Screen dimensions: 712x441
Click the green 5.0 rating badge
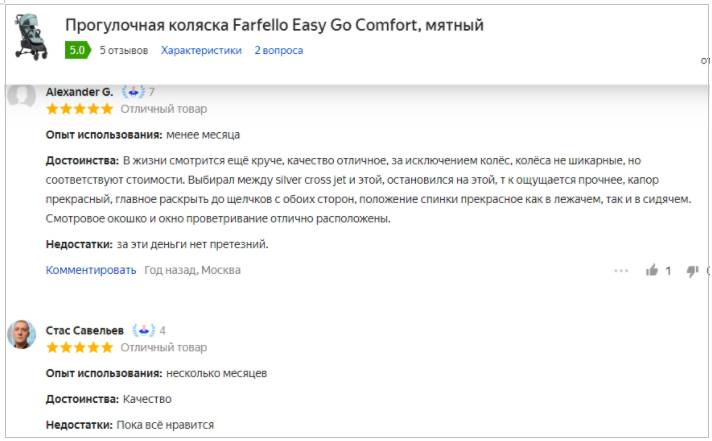click(x=76, y=50)
